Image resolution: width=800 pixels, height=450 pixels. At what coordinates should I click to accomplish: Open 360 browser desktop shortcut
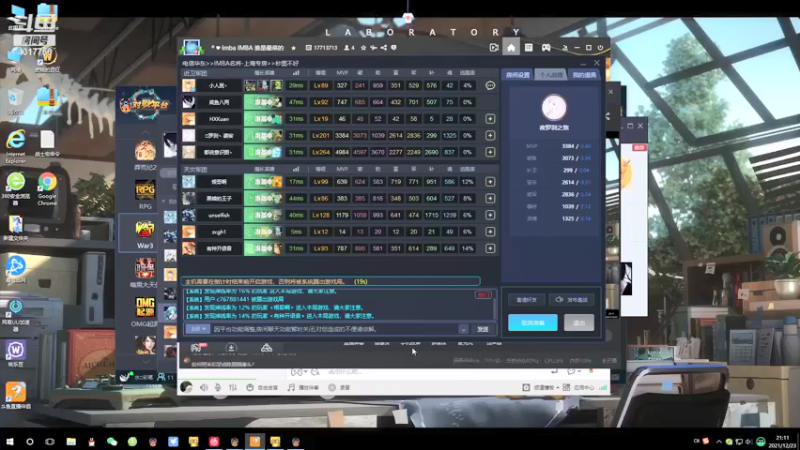(16, 188)
